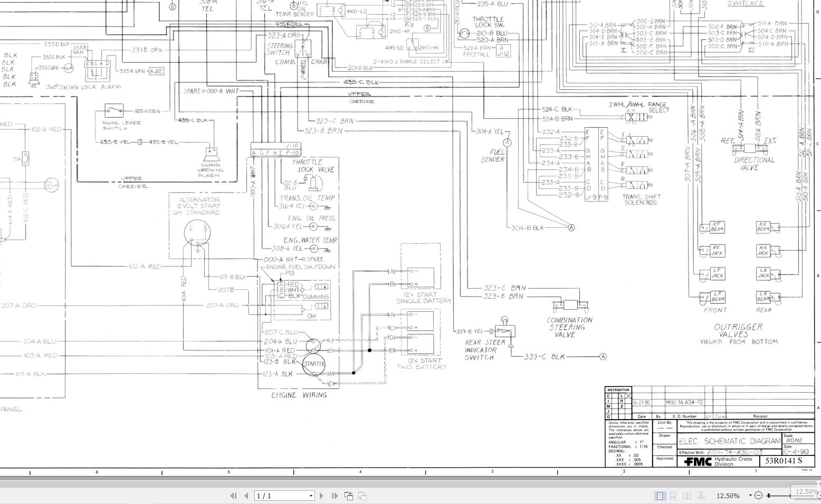The height and width of the screenshot is (504, 821).
Task: Click the "THROTTLE LOCK VALVE" label
Action: coord(314,166)
